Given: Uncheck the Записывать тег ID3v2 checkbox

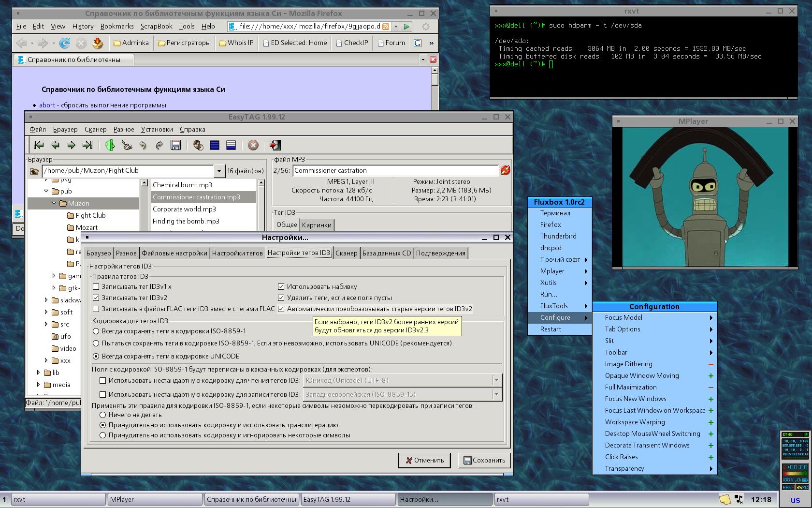Looking at the screenshot, I should point(96,298).
